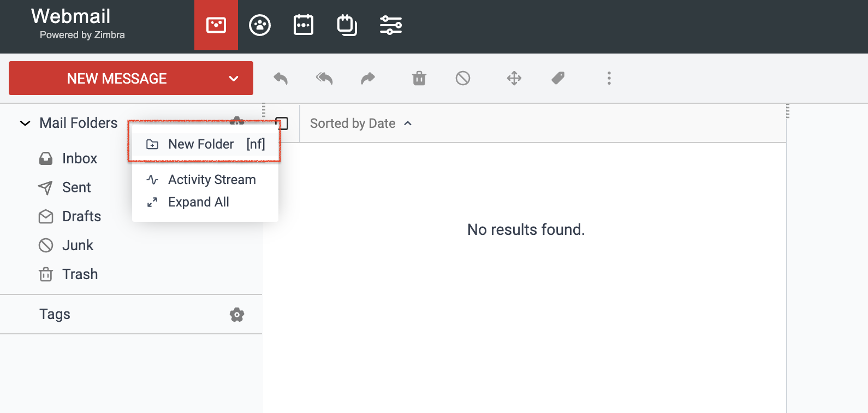
Task: Click the Tags gear icon
Action: [237, 315]
